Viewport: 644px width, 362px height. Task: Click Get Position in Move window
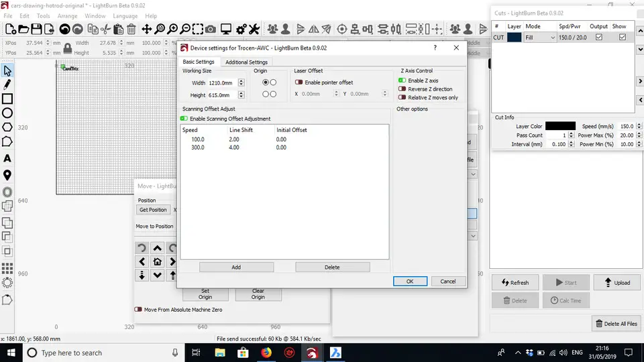click(x=153, y=210)
